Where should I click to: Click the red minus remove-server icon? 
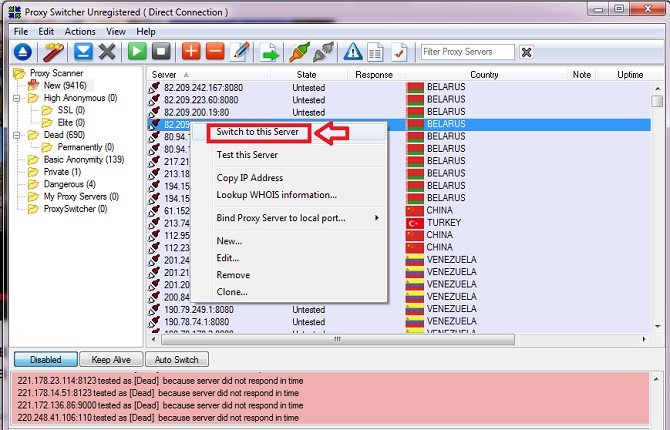(x=214, y=52)
